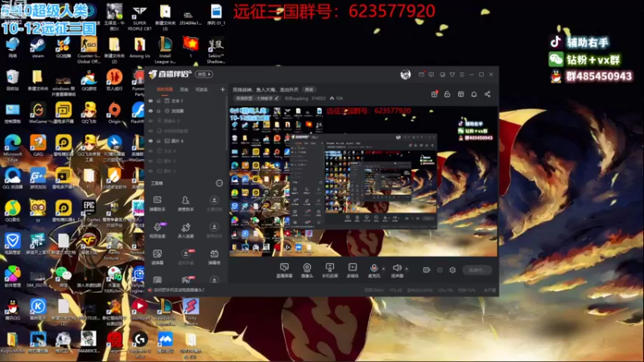Viewport: 644px width, 362px height.
Task: Open KugouMusic desktop shortcut
Action: coord(12,343)
